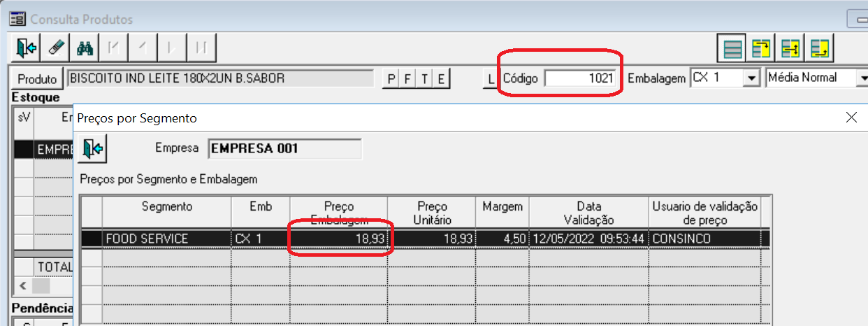Click yellow layout icon with bottom arrow

[x=820, y=48]
